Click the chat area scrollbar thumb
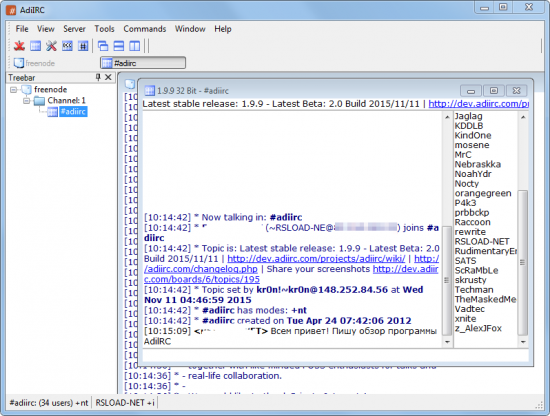Viewport: 550px width, 416px height. 447,281
